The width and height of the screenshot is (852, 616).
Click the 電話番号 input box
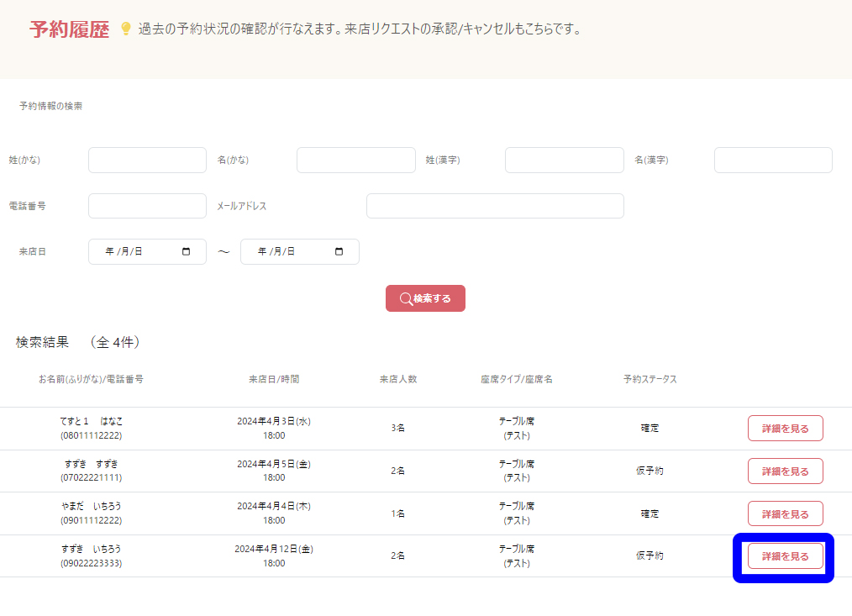pyautogui.click(x=147, y=206)
